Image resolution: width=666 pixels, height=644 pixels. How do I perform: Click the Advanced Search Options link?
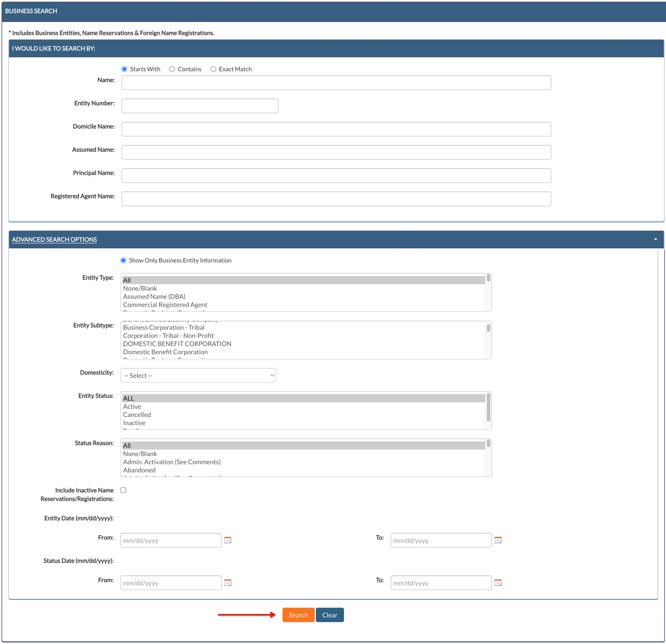[x=54, y=240]
